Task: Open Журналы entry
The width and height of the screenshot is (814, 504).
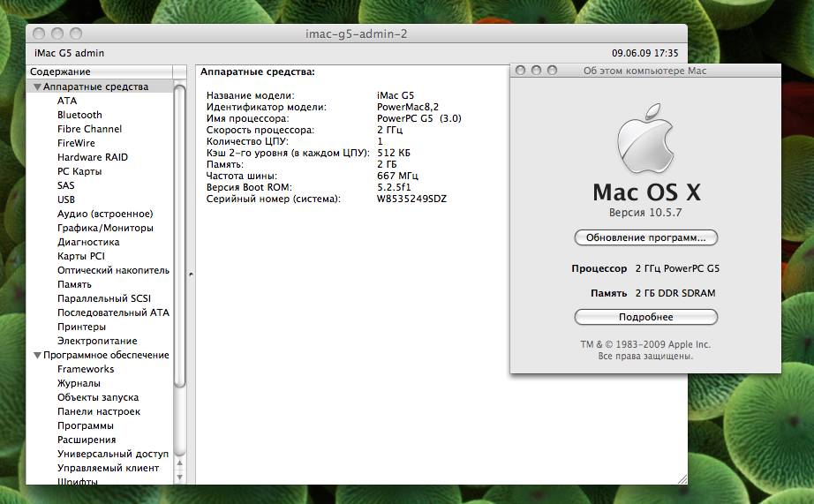Action: pos(79,383)
